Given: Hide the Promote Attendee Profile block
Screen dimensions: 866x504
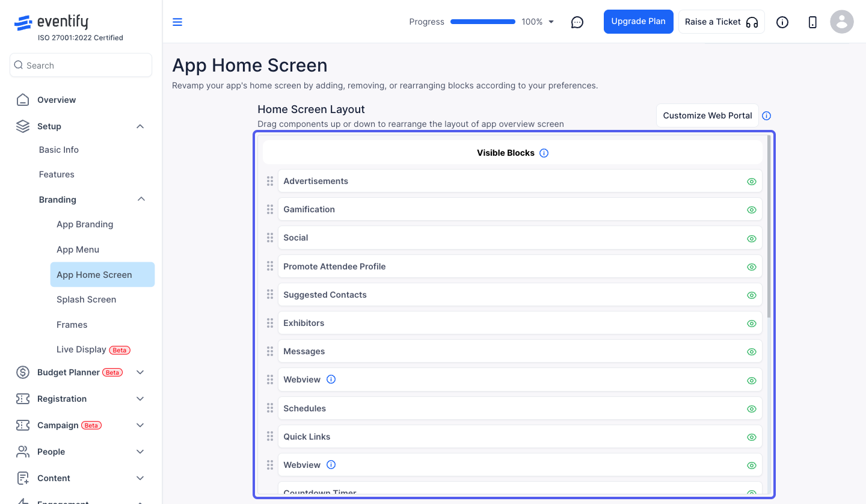Looking at the screenshot, I should 751,267.
